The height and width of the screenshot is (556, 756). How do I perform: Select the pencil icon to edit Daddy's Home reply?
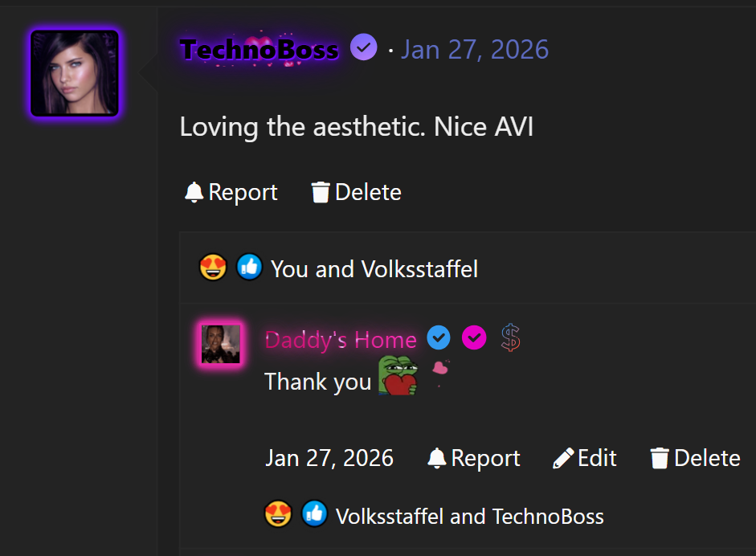[562, 457]
